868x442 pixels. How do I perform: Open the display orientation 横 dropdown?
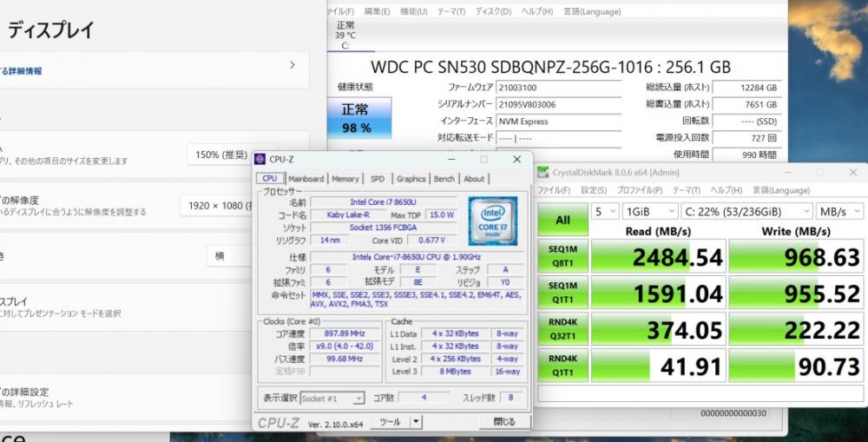pos(230,256)
